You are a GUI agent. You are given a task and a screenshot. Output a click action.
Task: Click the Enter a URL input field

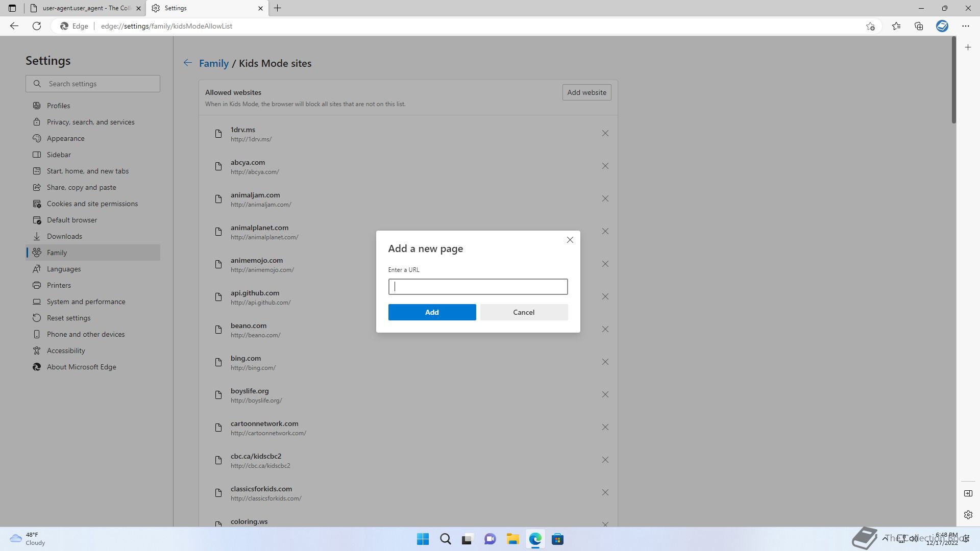pos(478,287)
